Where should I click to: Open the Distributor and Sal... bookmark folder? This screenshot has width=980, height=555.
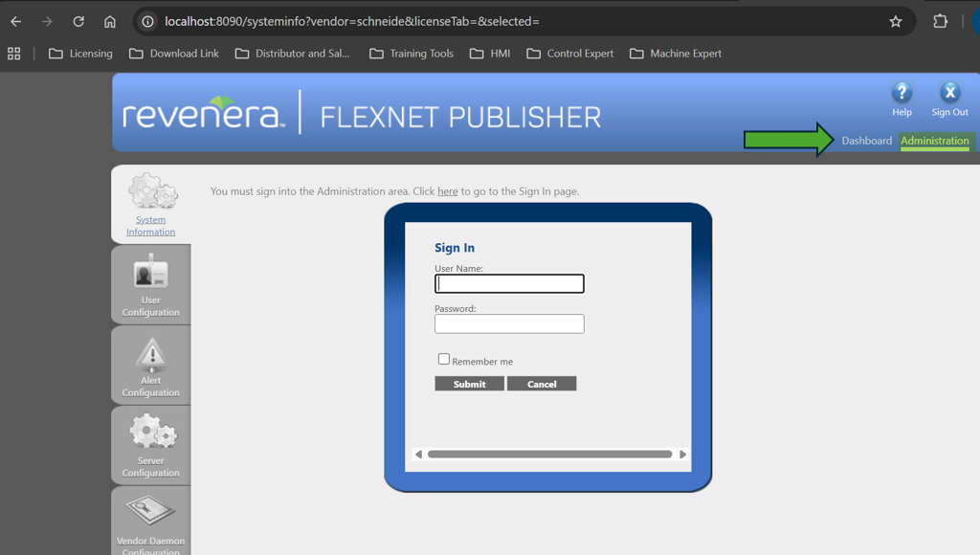coord(293,54)
